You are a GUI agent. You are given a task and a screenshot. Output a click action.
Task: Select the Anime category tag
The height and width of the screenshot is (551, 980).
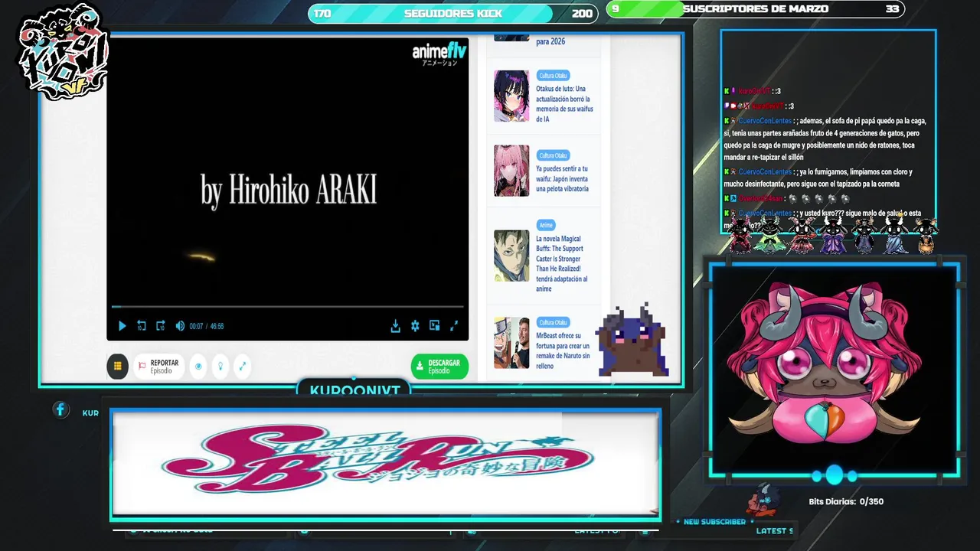coord(546,225)
